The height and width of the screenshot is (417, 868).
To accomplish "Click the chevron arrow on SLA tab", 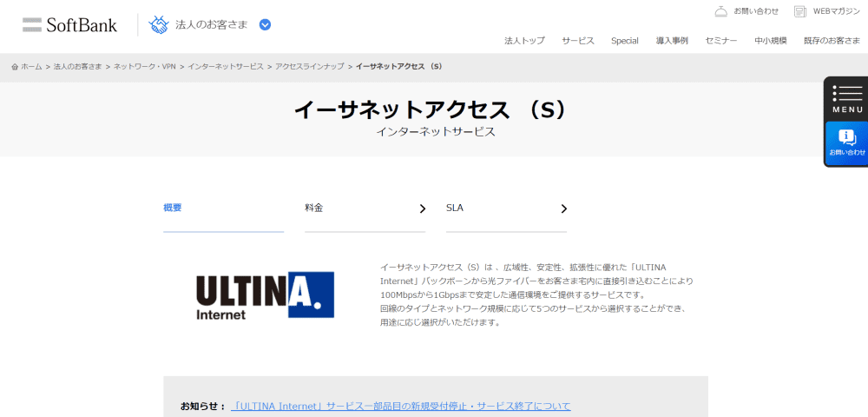I will click(x=564, y=208).
